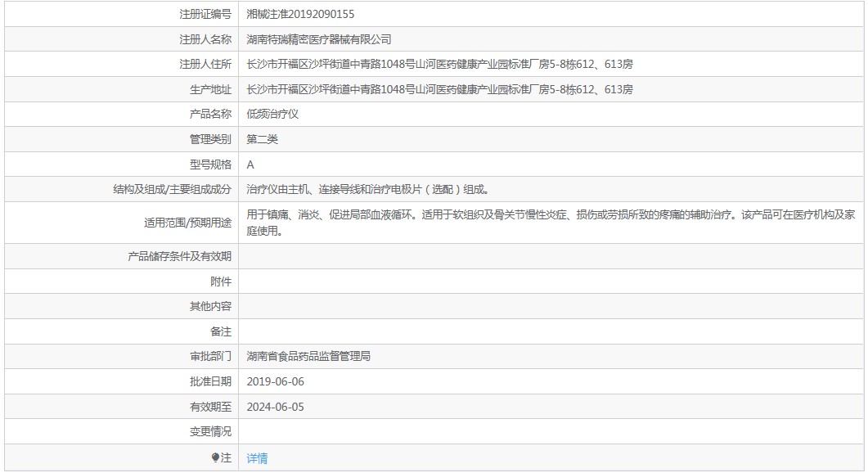This screenshot has height=473, width=868.
Task: Click the 结构及组成/主要组成成分 label
Action: (x=172, y=189)
